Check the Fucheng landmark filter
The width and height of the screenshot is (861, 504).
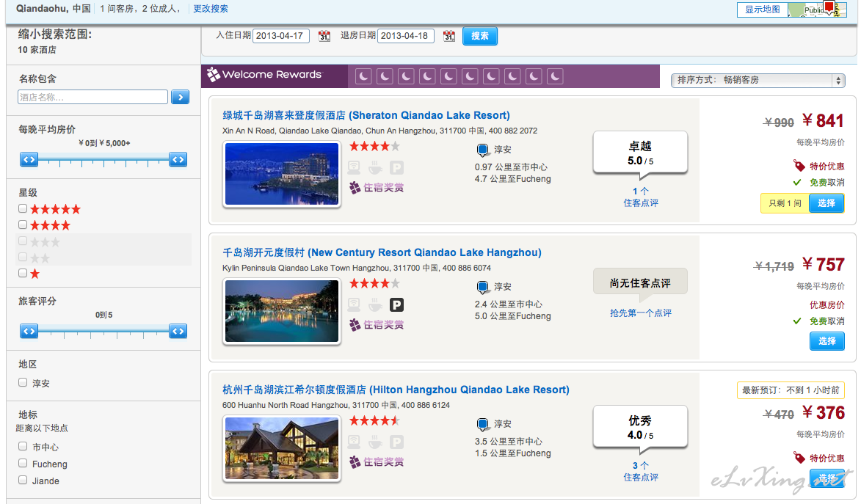point(23,463)
